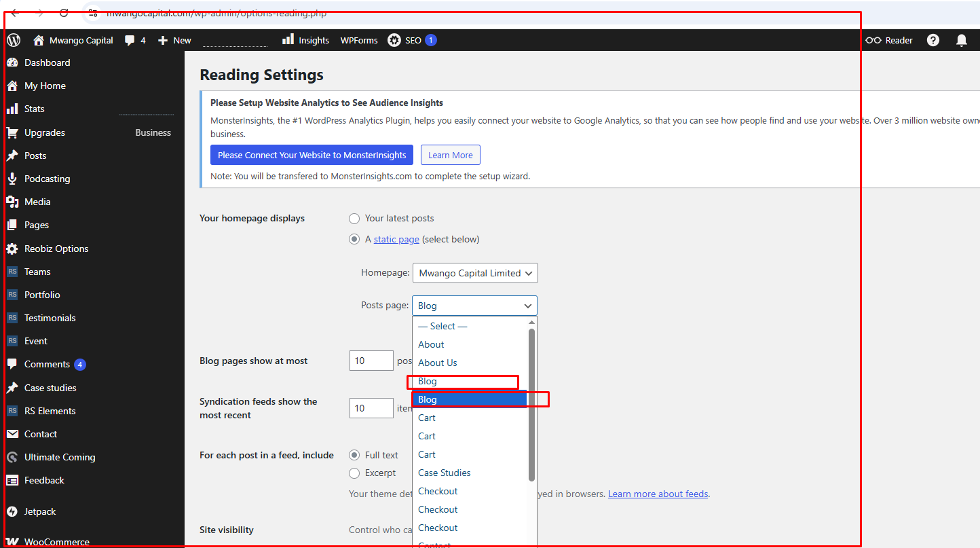Click Please Connect Your Website to MonsterInsights
980x548 pixels.
pyautogui.click(x=312, y=155)
